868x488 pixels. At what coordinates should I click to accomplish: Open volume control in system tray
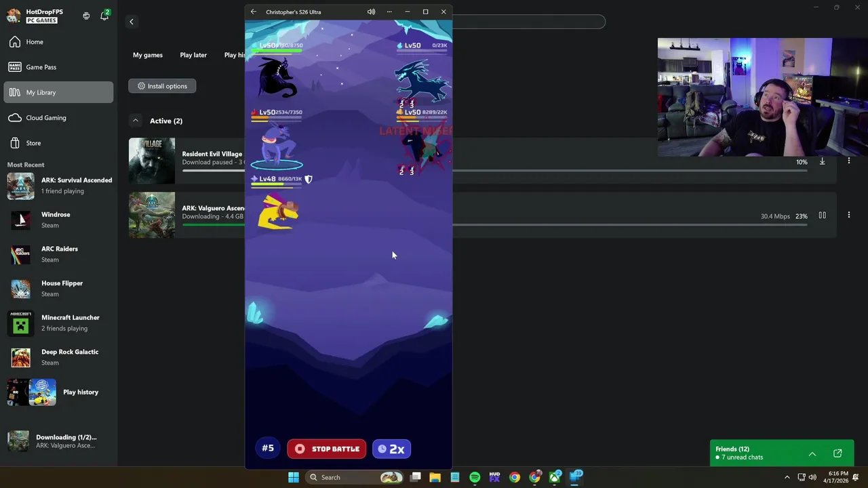pyautogui.click(x=812, y=477)
